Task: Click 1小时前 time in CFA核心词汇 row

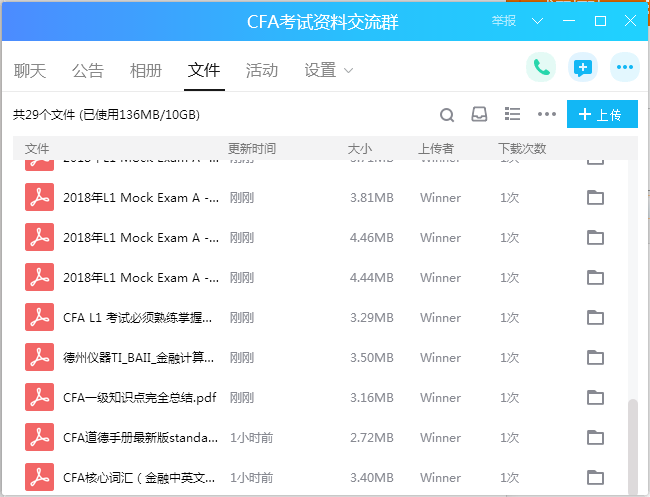Action: coord(252,478)
